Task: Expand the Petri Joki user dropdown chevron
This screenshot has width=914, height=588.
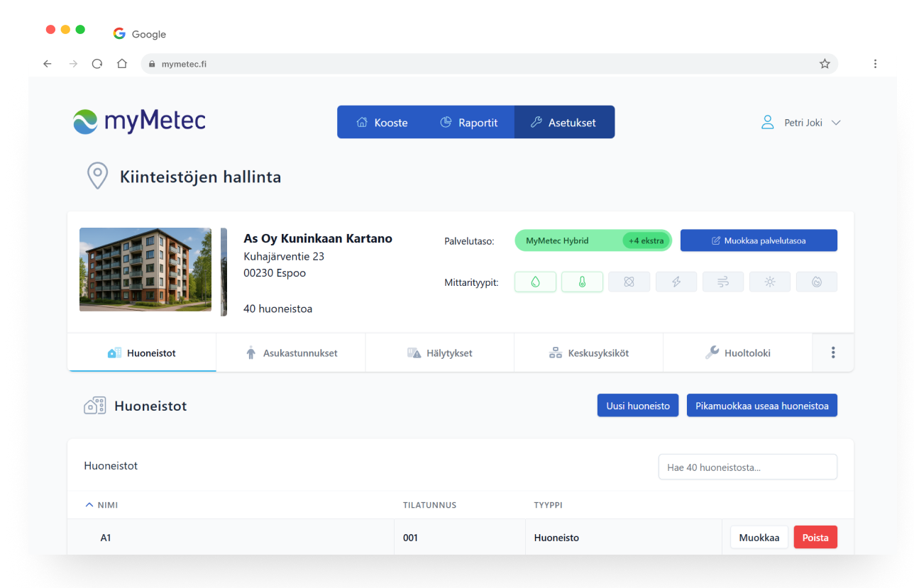Action: (836, 123)
